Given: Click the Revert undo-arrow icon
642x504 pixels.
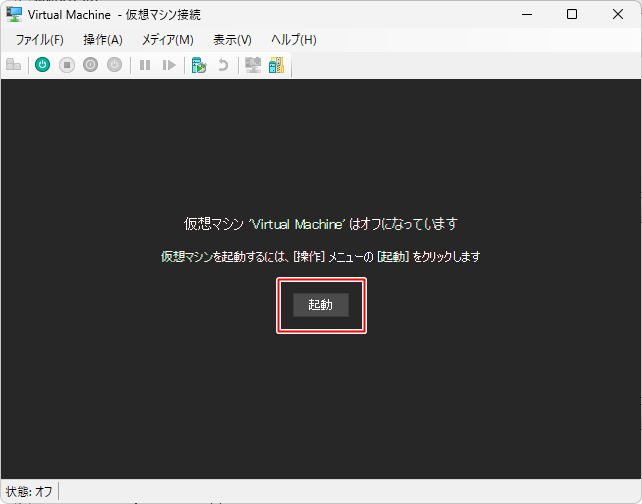Looking at the screenshot, I should point(223,65).
